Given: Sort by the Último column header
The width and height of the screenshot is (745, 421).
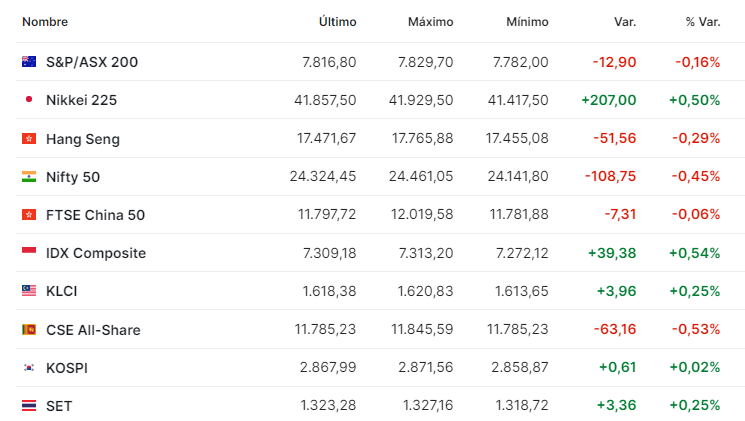Looking at the screenshot, I should [337, 22].
